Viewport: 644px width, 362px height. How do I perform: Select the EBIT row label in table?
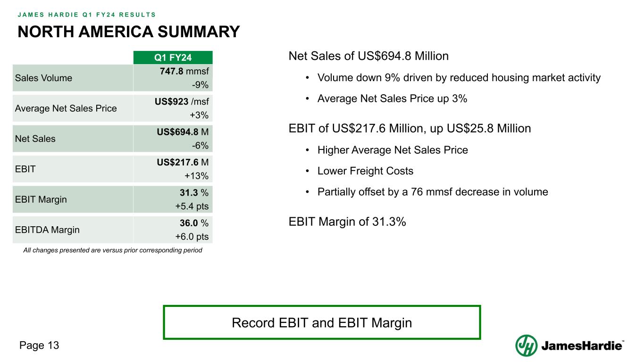tap(25, 169)
